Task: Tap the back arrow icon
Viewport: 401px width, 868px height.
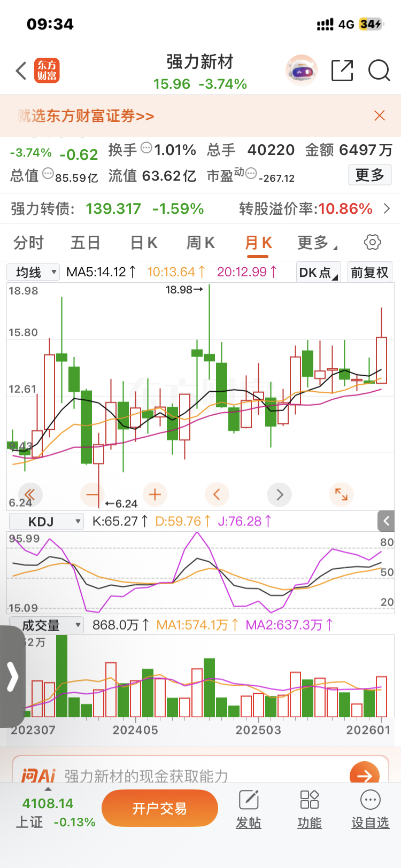Action: point(21,71)
